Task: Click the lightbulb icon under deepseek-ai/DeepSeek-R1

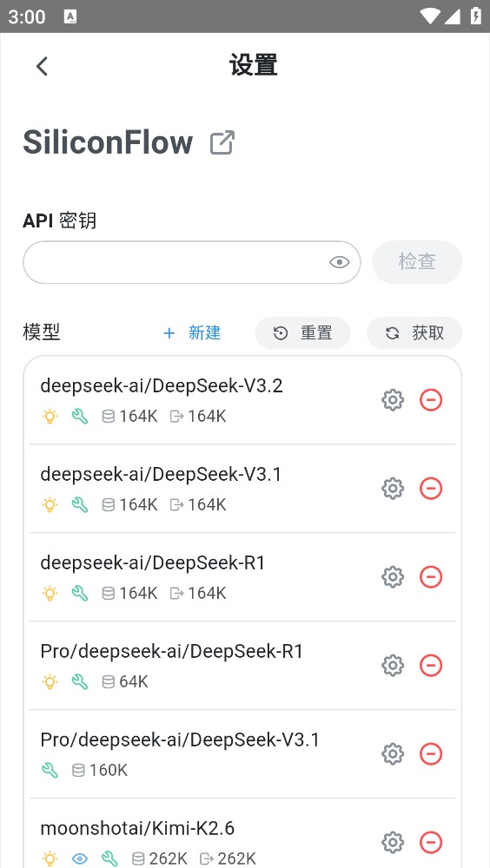Action: coord(50,593)
